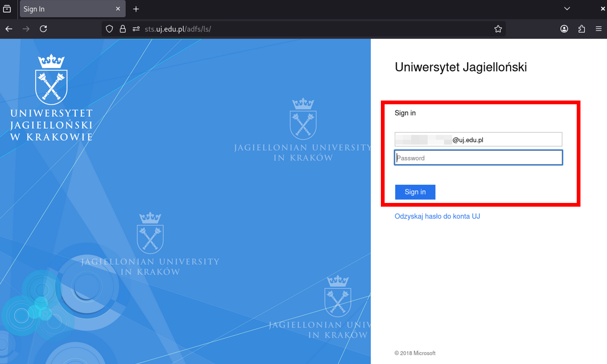607x364 pixels.
Task: Bookmark this page with the star
Action: coord(498,29)
